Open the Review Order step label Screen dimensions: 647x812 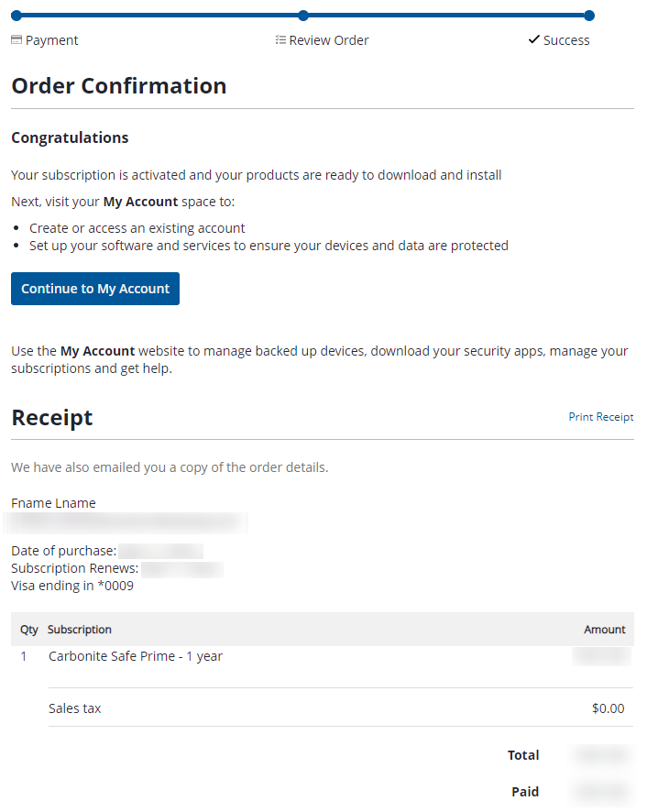pyautogui.click(x=329, y=40)
